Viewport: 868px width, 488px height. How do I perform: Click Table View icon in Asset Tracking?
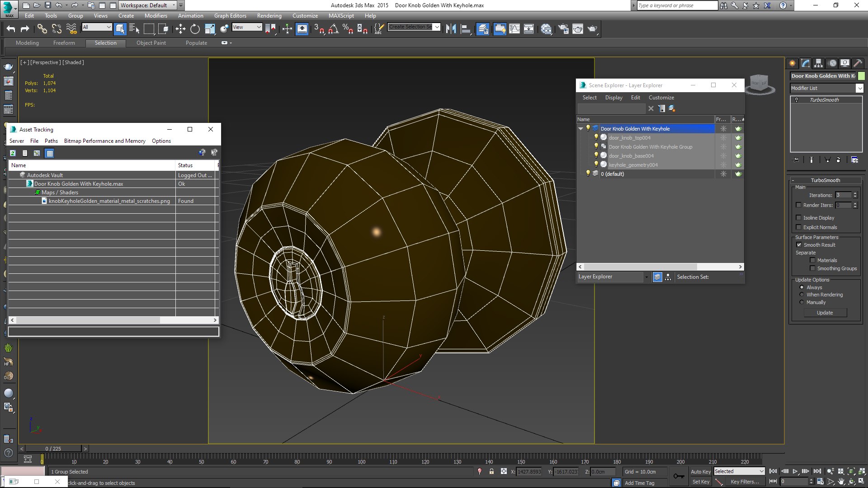[x=50, y=153]
